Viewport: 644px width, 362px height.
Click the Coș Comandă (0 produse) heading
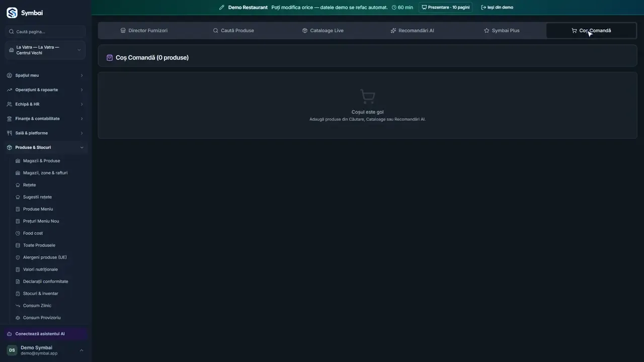click(x=152, y=58)
